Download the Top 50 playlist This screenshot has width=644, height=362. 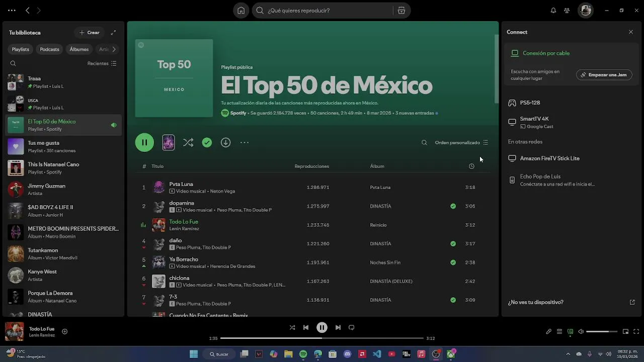[226, 143]
